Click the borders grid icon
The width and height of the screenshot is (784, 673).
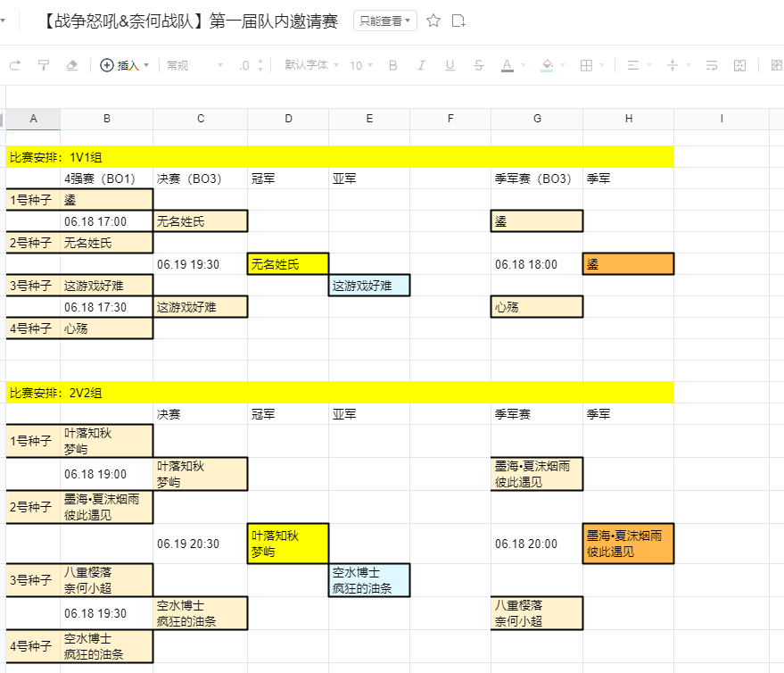click(587, 65)
